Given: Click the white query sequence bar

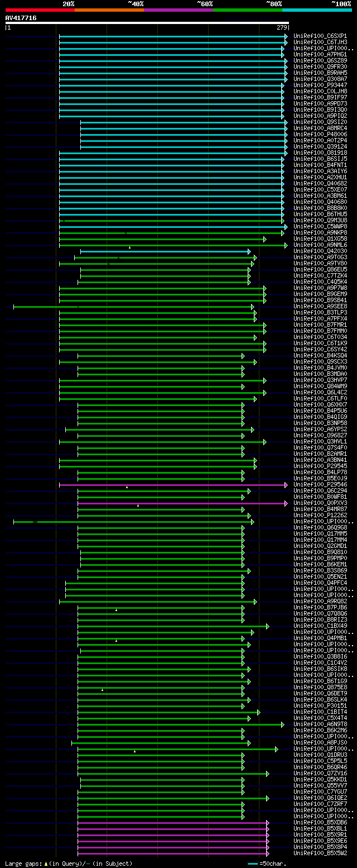Looking at the screenshot, I should [x=147, y=23].
